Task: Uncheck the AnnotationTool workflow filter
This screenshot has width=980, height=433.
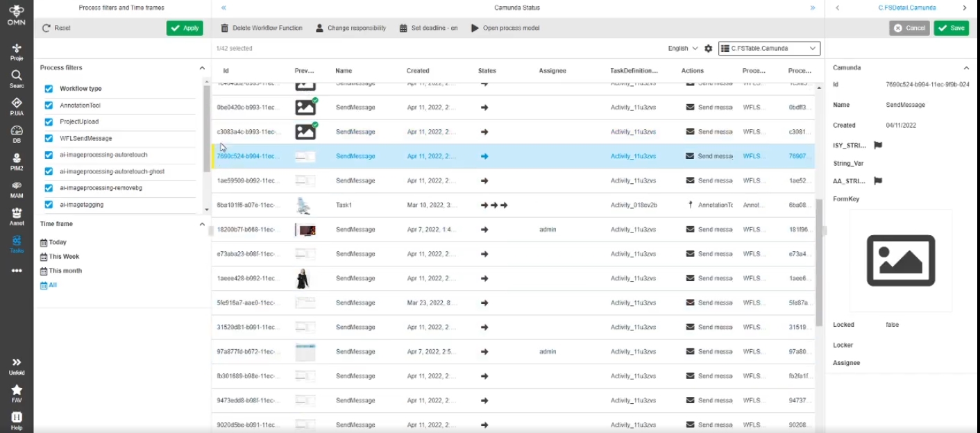Action: [49, 105]
